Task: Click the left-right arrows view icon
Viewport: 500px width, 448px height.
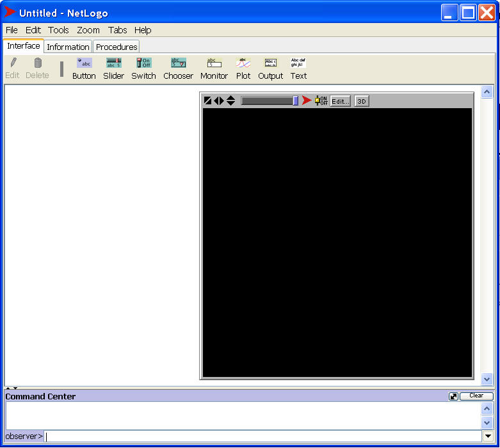Action: pos(219,100)
